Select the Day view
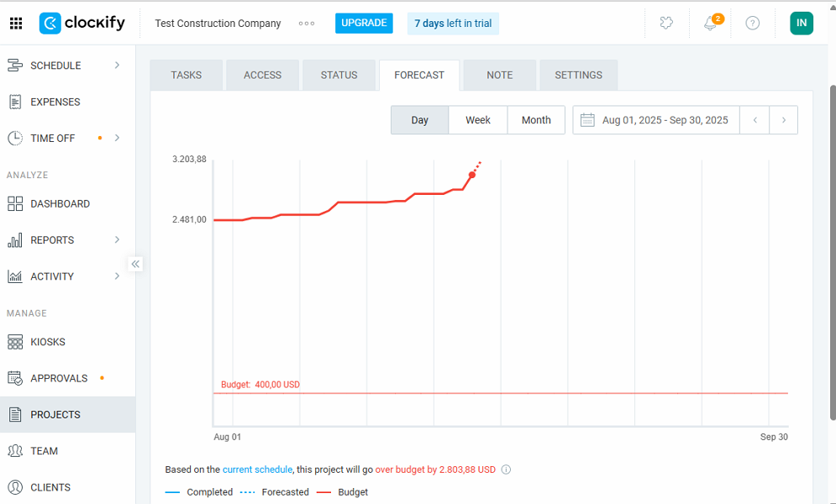836x504 pixels. click(x=419, y=119)
